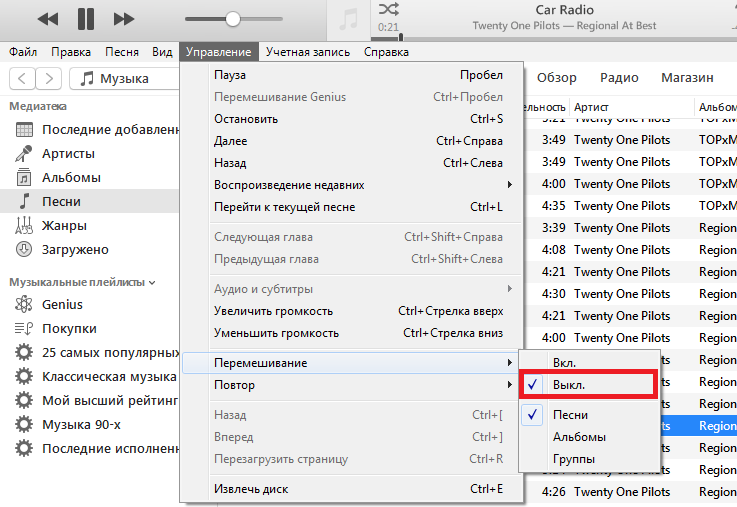Screen dimensions: 737x507
Task: Expand the Перемешивание submenu
Action: click(352, 363)
